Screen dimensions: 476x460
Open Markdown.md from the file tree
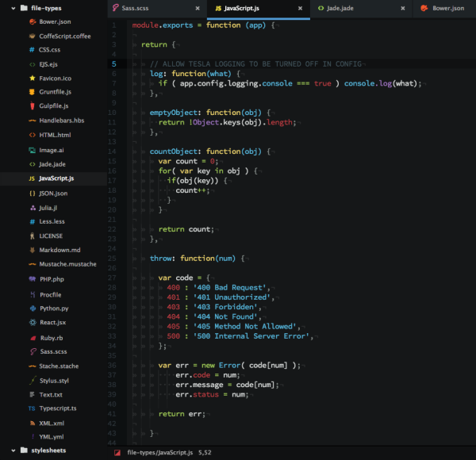(59, 250)
